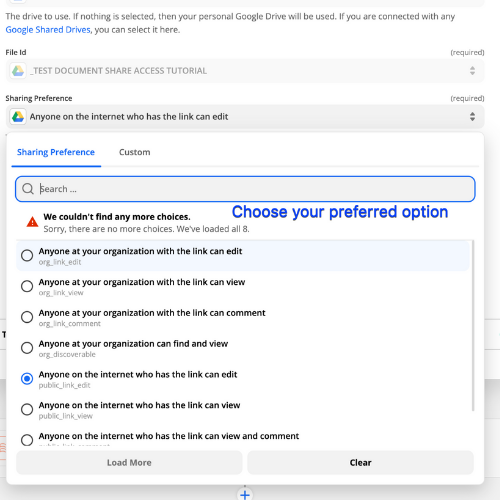Image resolution: width=500 pixels, height=500 pixels.
Task: Select 'Anyone at your organization can find and view'
Action: click(x=243, y=348)
